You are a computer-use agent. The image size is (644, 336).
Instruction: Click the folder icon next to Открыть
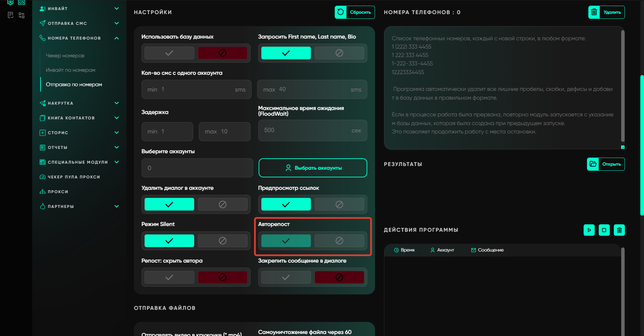point(593,164)
